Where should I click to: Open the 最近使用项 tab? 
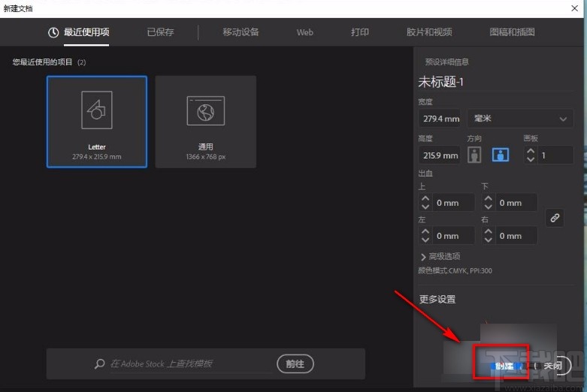(x=86, y=32)
